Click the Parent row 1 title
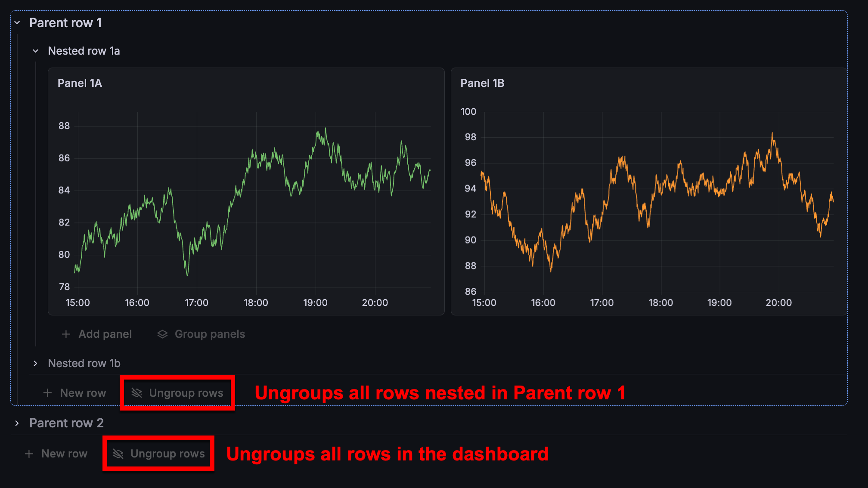Image resolution: width=868 pixels, height=488 pixels. [65, 22]
